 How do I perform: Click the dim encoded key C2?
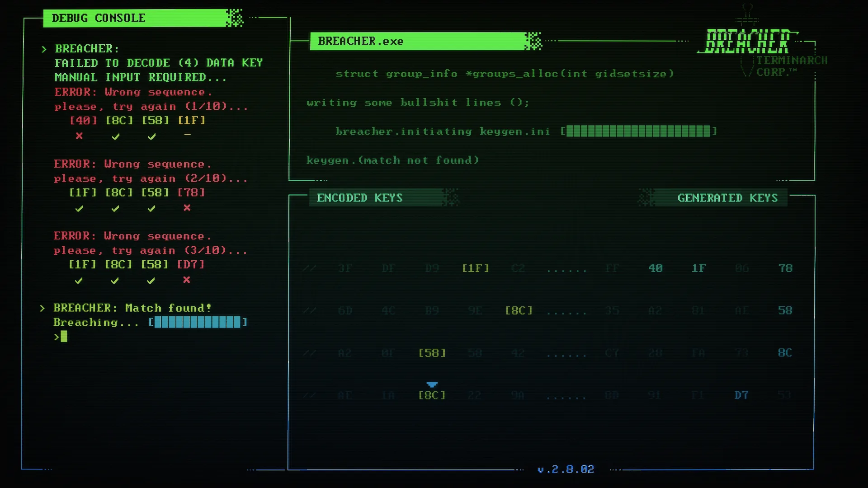pos(518,268)
